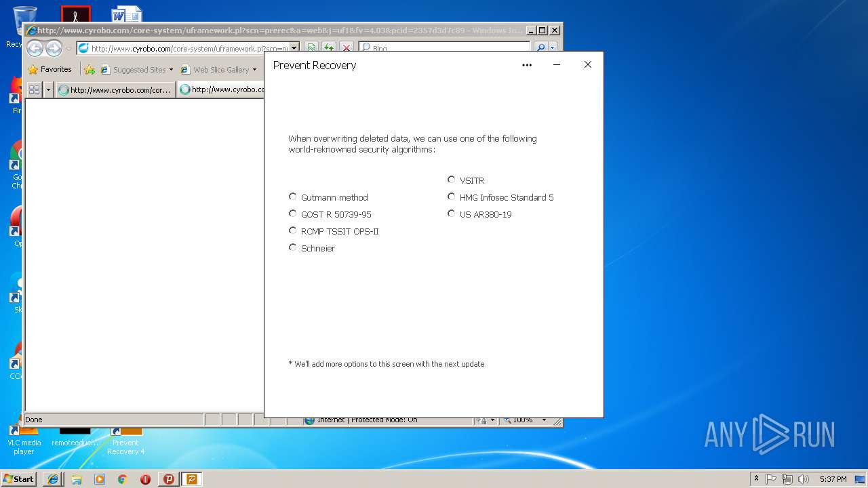Select RCMP TSSIT OPS-II radio option
Image resolution: width=868 pixels, height=488 pixels.
(293, 230)
